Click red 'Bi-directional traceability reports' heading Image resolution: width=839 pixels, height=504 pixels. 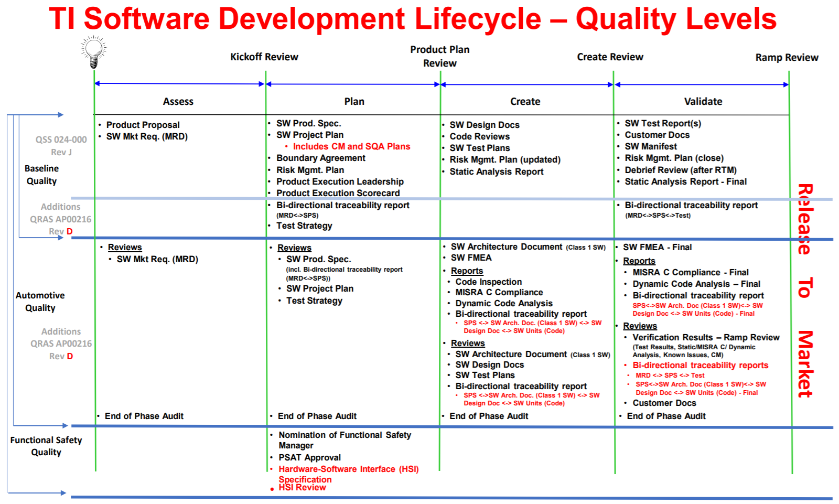click(x=701, y=365)
